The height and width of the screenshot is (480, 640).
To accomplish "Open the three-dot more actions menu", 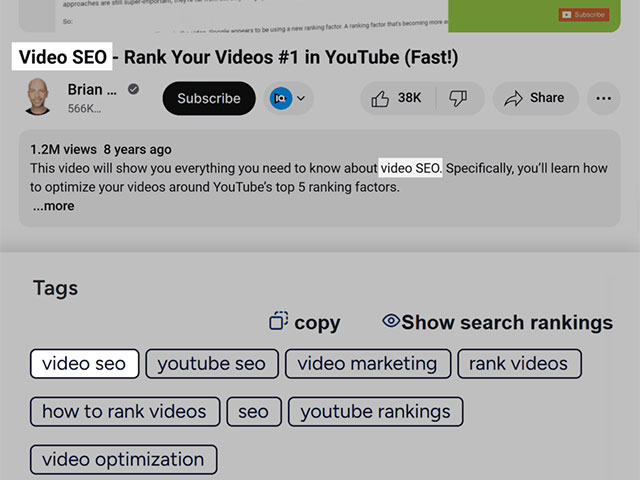I will coord(604,98).
